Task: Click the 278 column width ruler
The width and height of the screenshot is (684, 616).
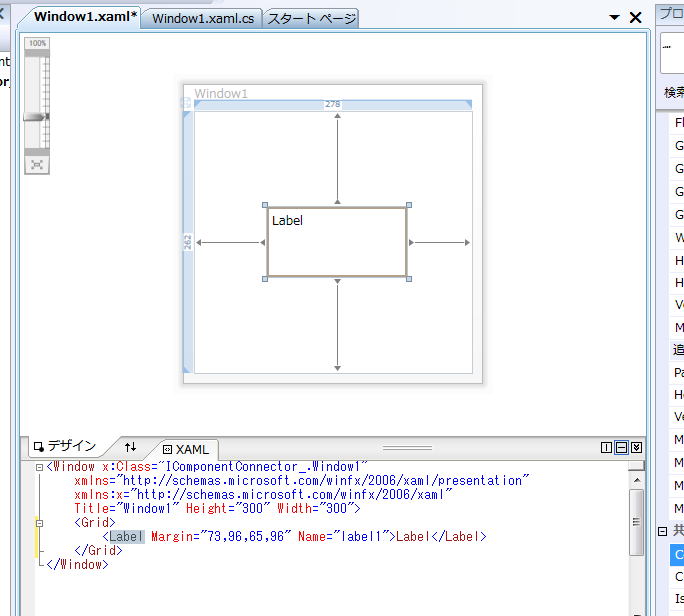Action: click(x=332, y=104)
